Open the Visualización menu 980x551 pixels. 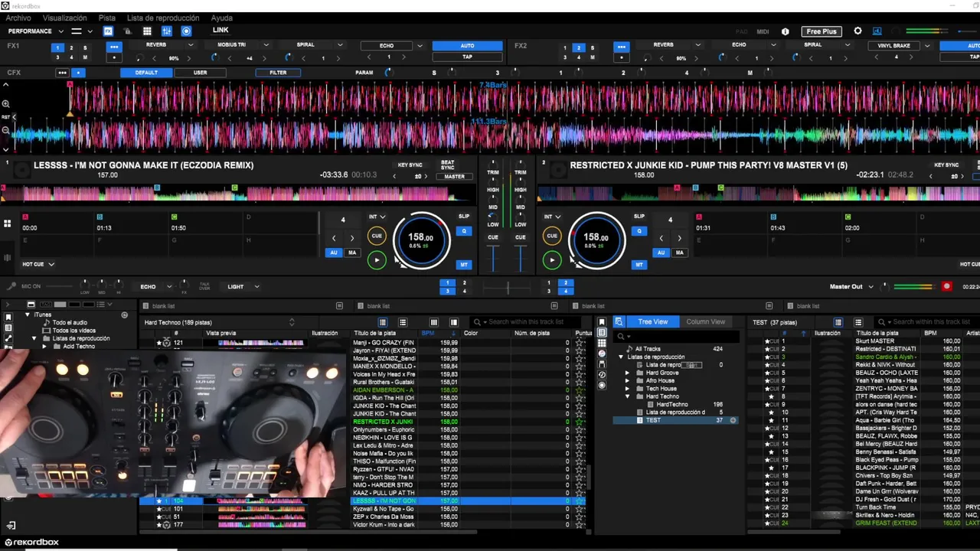pos(64,18)
